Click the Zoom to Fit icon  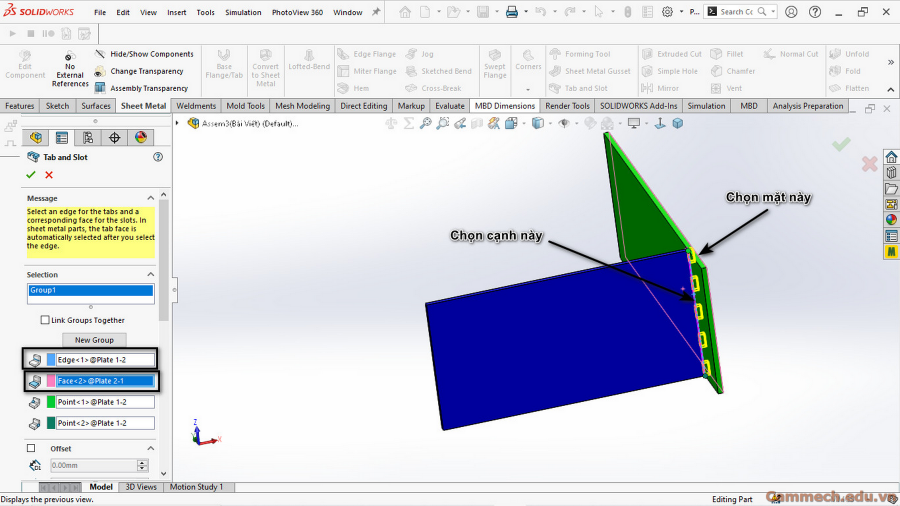(x=425, y=123)
